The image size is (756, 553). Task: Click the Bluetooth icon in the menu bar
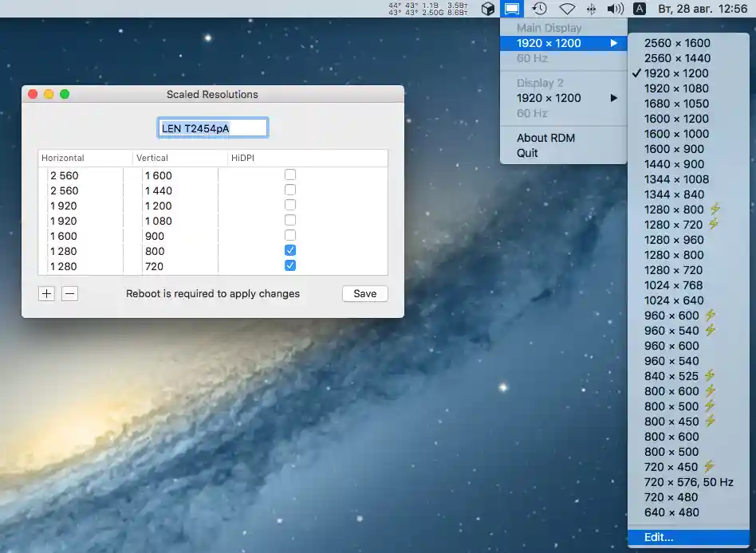[592, 9]
